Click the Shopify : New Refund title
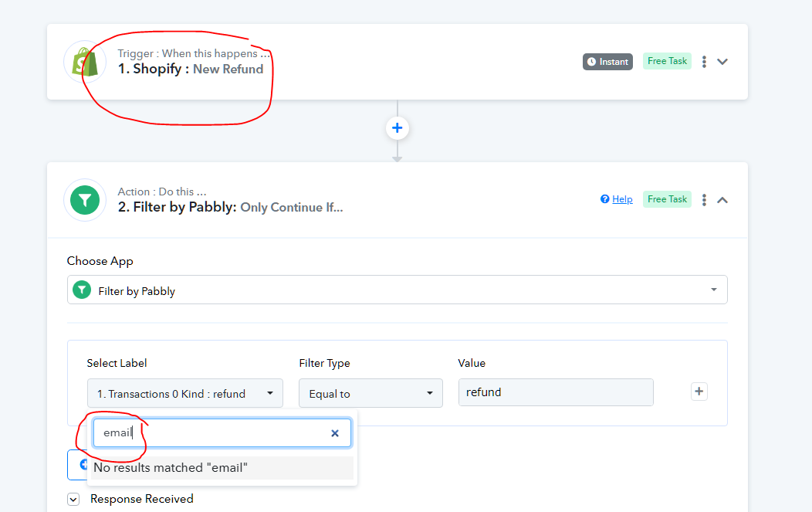The image size is (812, 512). tap(191, 69)
